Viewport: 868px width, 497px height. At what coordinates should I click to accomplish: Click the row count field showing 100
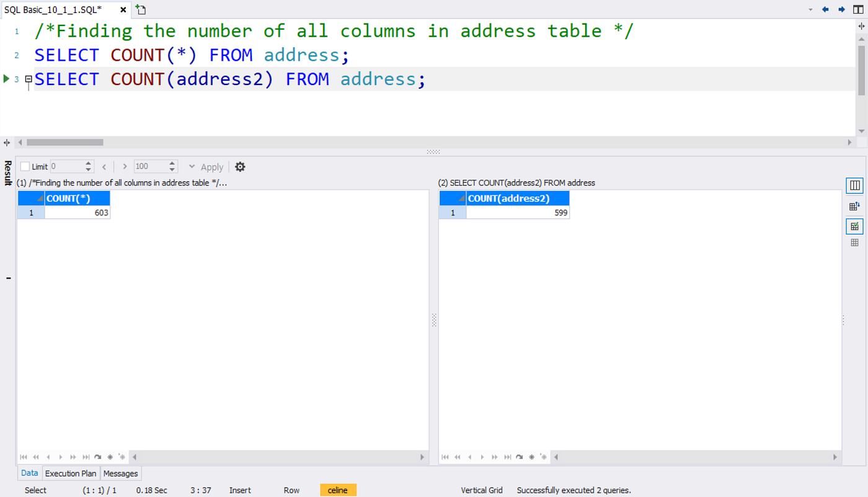(x=151, y=166)
